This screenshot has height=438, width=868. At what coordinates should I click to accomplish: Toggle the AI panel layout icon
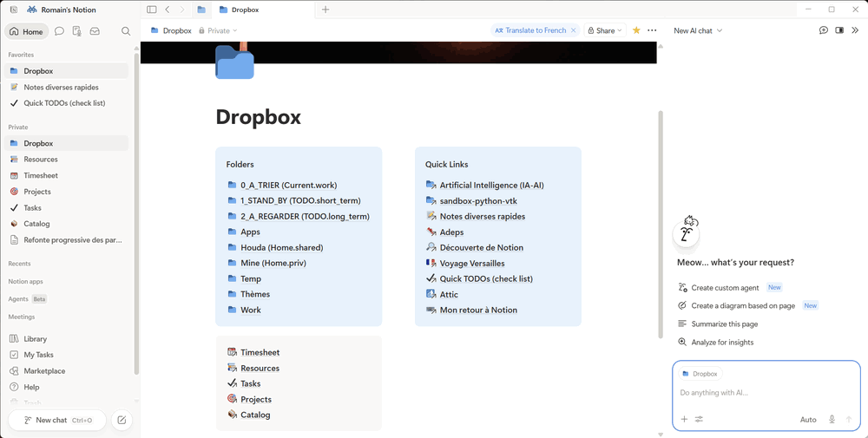pyautogui.click(x=839, y=30)
